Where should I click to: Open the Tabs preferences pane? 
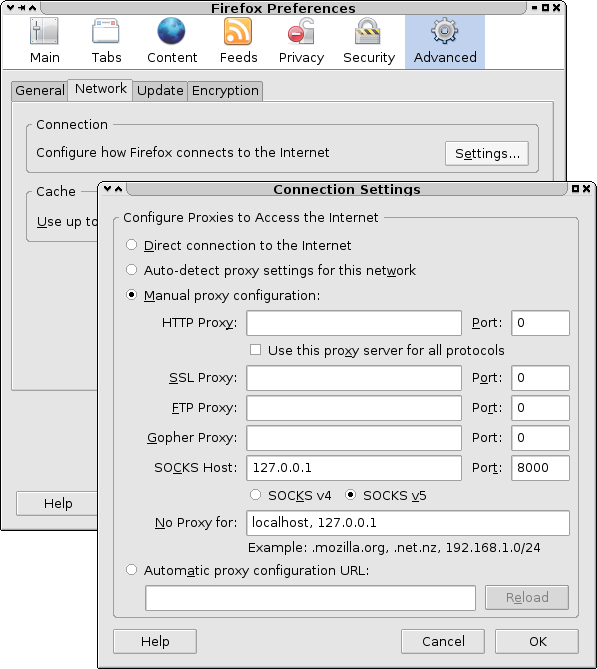[x=106, y=41]
